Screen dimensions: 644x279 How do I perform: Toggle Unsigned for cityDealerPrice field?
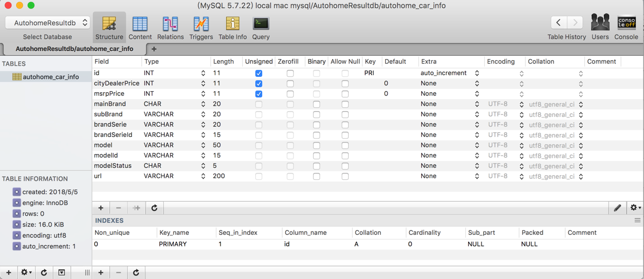pyautogui.click(x=259, y=84)
